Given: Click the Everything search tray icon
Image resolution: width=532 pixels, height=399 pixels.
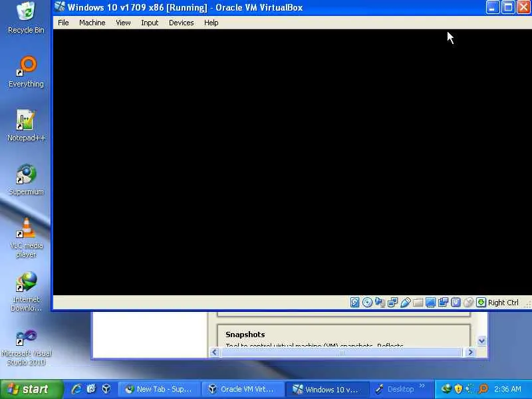Looking at the screenshot, I should (x=483, y=389).
